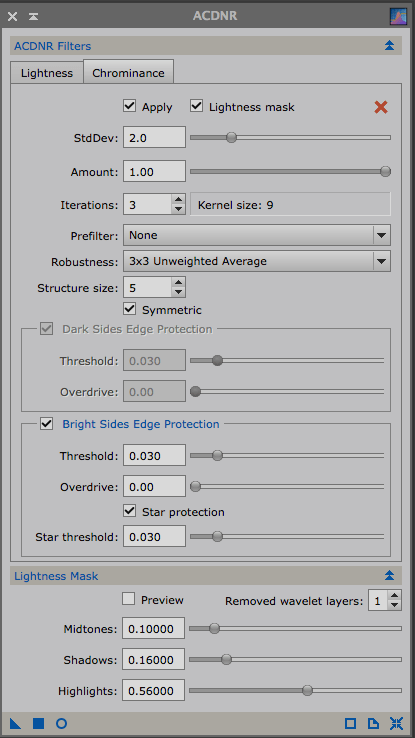Open the Real-Time Preview square icon
The height and width of the screenshot is (738, 415).
tap(350, 723)
